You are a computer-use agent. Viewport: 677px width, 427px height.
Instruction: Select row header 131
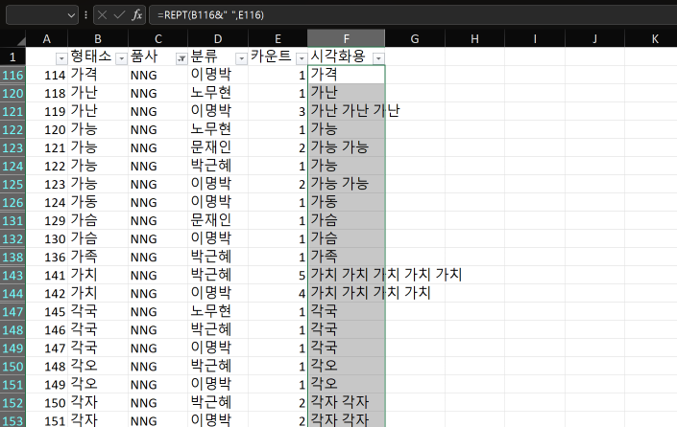[x=13, y=221]
